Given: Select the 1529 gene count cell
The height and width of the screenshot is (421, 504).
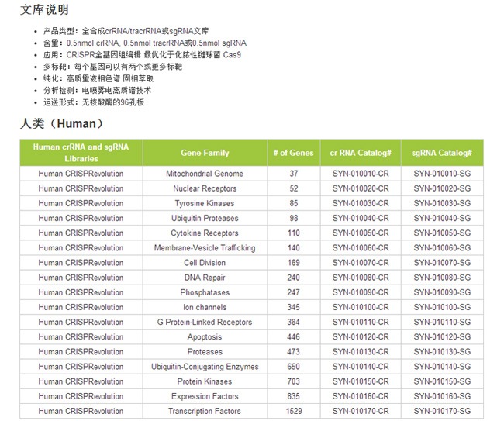Looking at the screenshot, I should [293, 412].
